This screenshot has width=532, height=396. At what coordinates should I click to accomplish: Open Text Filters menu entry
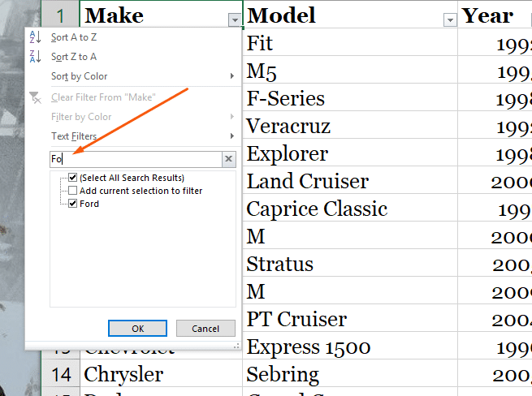pyautogui.click(x=74, y=136)
